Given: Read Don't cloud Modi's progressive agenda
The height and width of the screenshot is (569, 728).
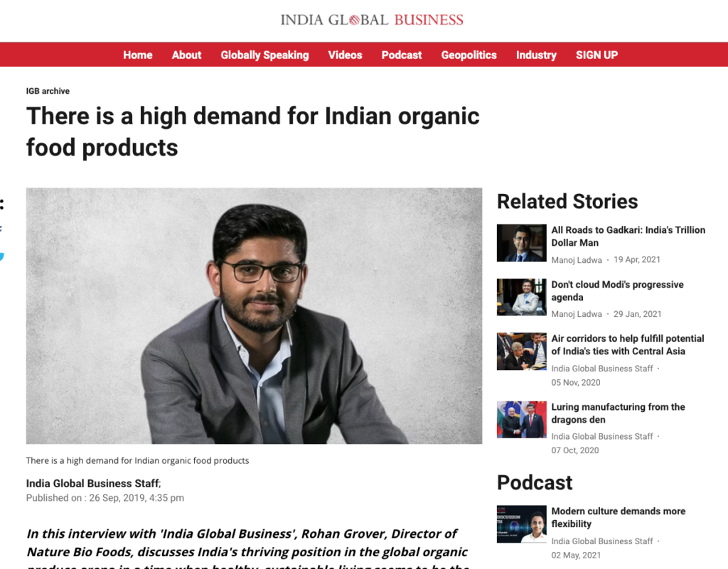Looking at the screenshot, I should click(x=617, y=291).
